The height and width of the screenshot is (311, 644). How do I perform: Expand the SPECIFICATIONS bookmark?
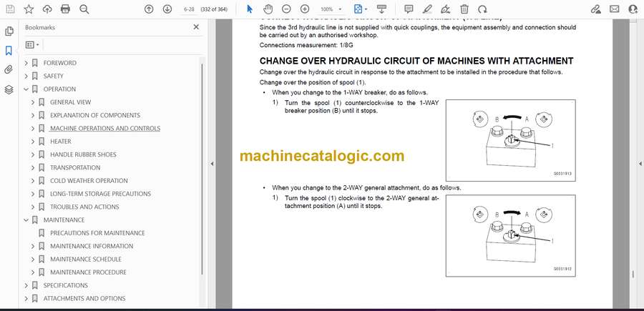coord(26,285)
